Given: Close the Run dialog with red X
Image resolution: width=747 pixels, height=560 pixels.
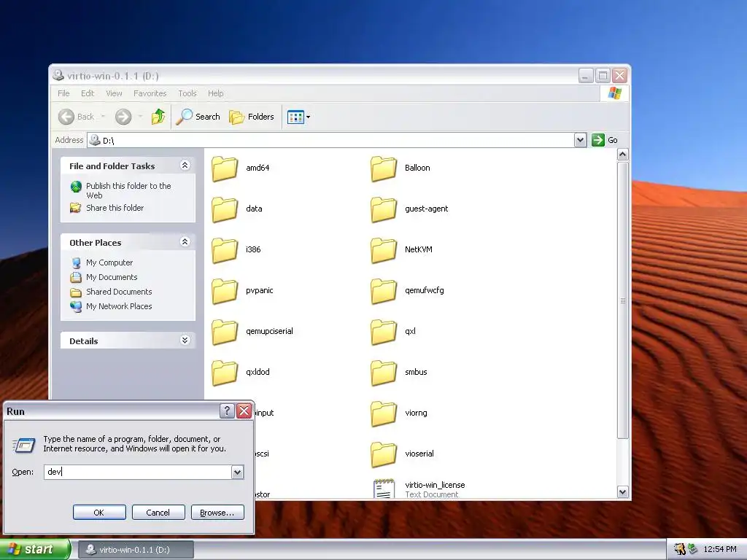Looking at the screenshot, I should tap(244, 411).
